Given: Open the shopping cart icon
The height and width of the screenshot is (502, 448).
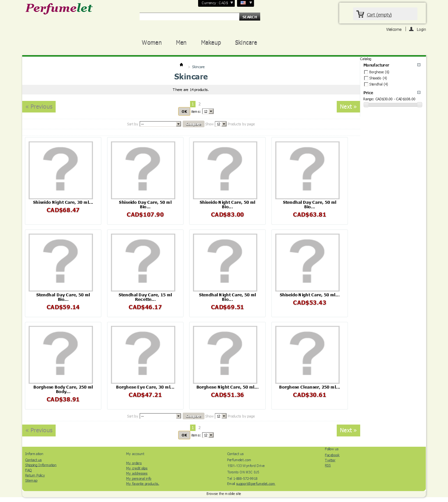Looking at the screenshot, I should (x=360, y=14).
